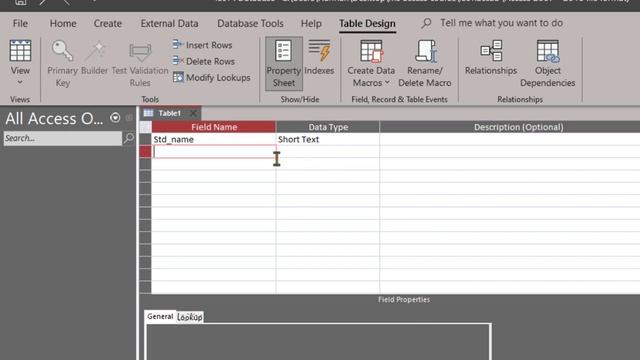The height and width of the screenshot is (360, 640).
Task: Toggle the Property Sheet
Action: (x=284, y=63)
